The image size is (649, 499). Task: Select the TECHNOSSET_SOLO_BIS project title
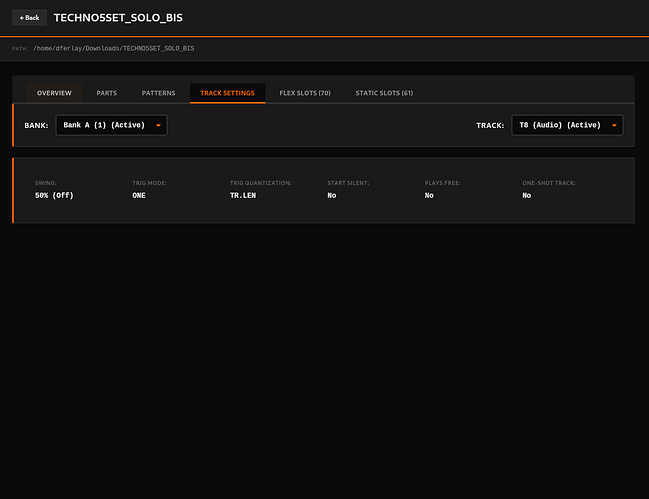[118, 18]
